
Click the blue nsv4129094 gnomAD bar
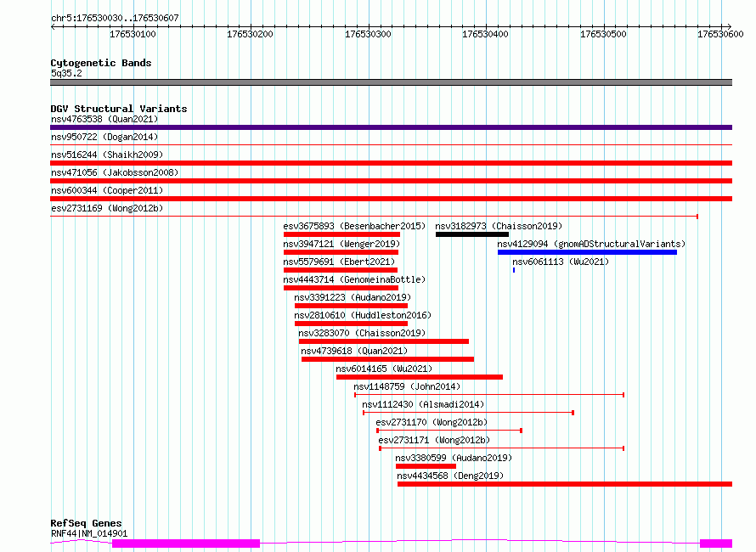[x=587, y=252]
